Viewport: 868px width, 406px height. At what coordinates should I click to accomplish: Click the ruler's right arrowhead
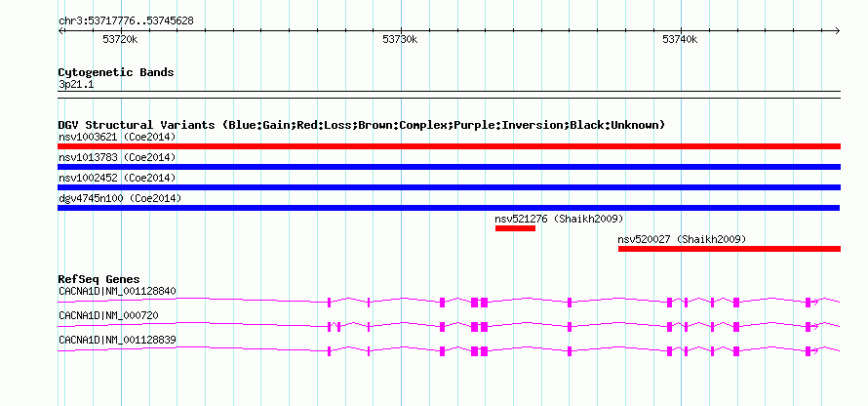point(838,30)
